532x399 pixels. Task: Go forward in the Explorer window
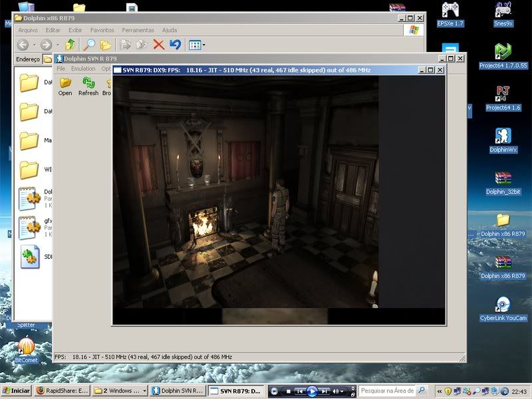coord(46,45)
